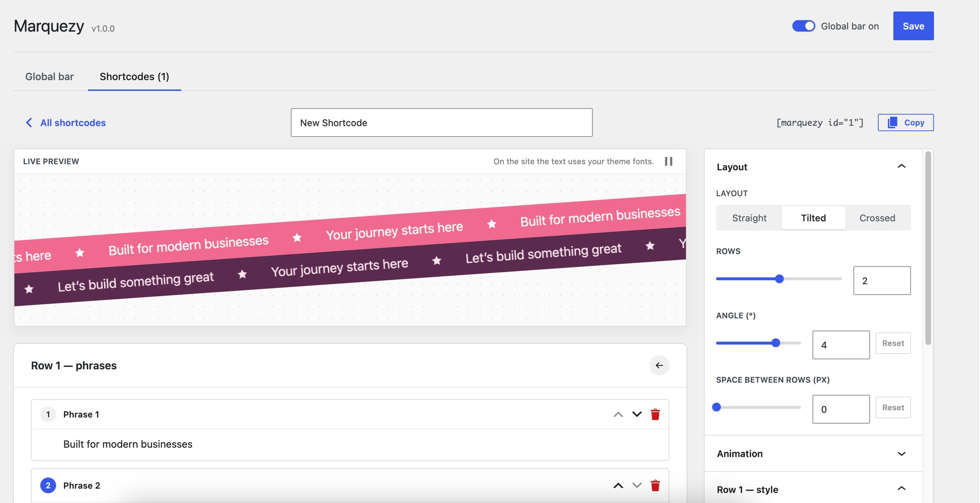Reset the Space between rows value
Screen dimensions: 980x503
(893, 407)
